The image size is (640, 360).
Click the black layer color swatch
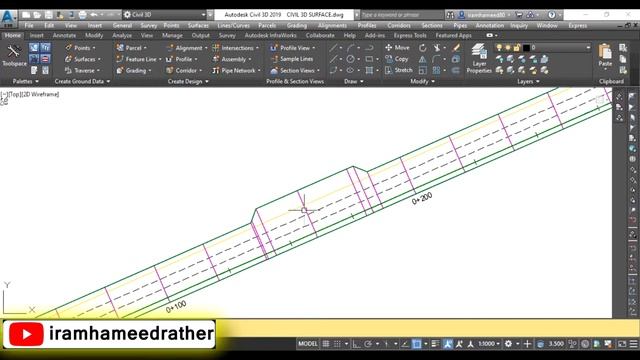tap(527, 48)
